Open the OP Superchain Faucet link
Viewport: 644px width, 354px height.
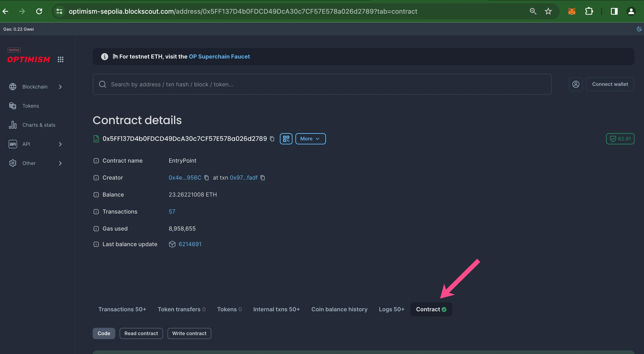(219, 57)
